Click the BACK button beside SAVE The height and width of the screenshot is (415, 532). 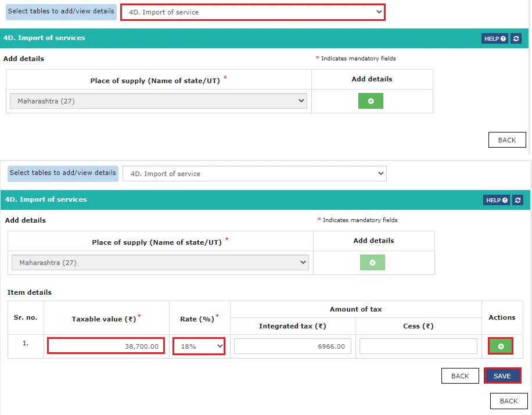click(460, 376)
